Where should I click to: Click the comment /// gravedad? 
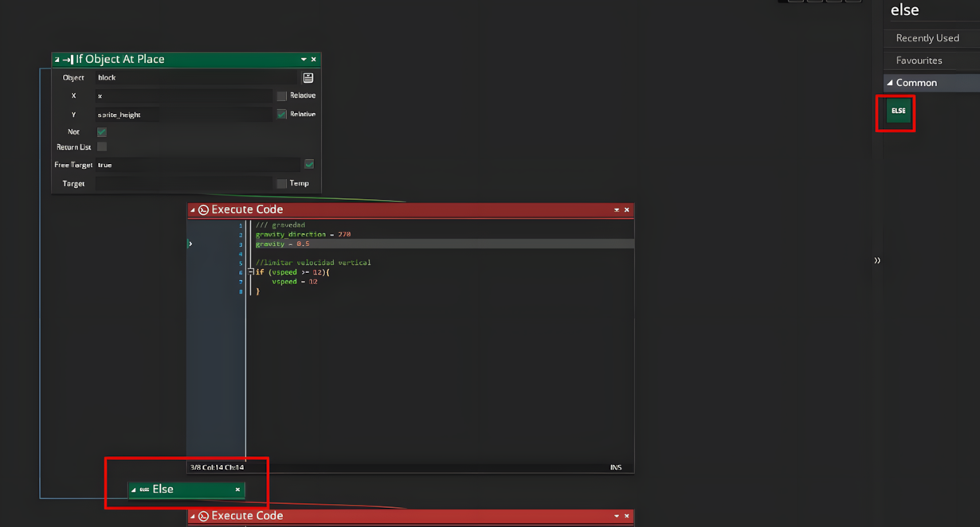pos(280,225)
